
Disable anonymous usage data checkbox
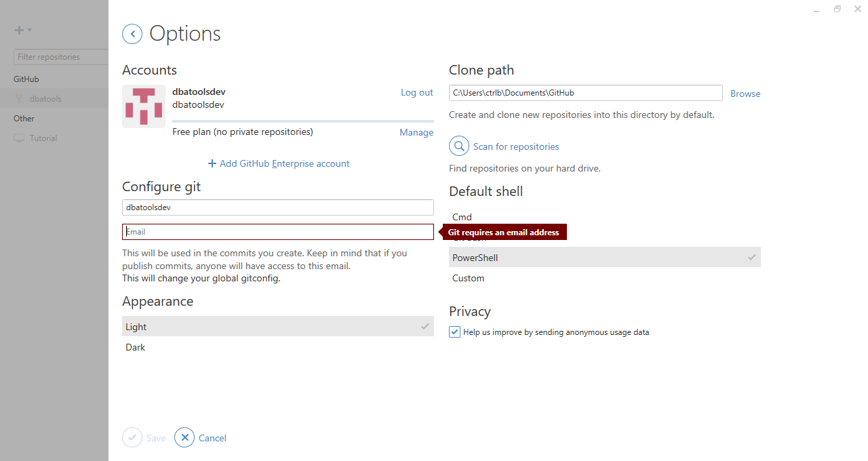click(454, 332)
